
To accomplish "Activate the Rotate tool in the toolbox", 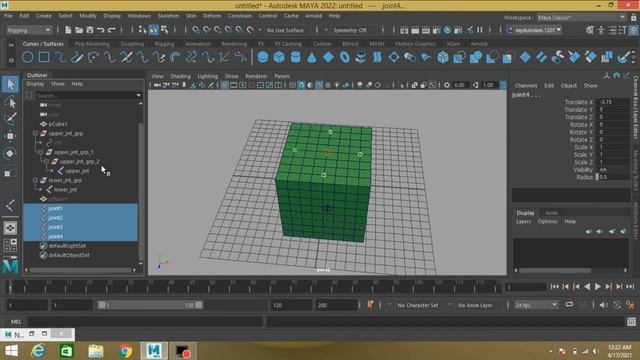I will point(10,153).
